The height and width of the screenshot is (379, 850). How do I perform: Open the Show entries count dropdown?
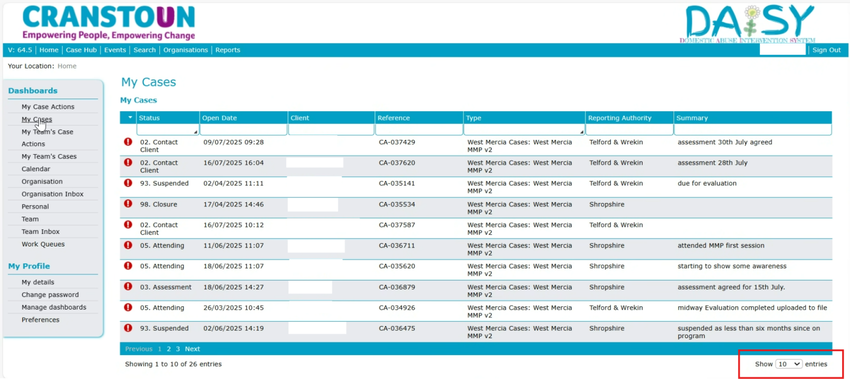pyautogui.click(x=789, y=364)
